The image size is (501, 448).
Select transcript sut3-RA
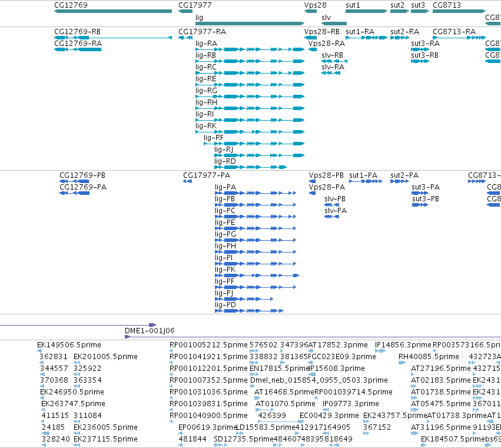click(420, 49)
